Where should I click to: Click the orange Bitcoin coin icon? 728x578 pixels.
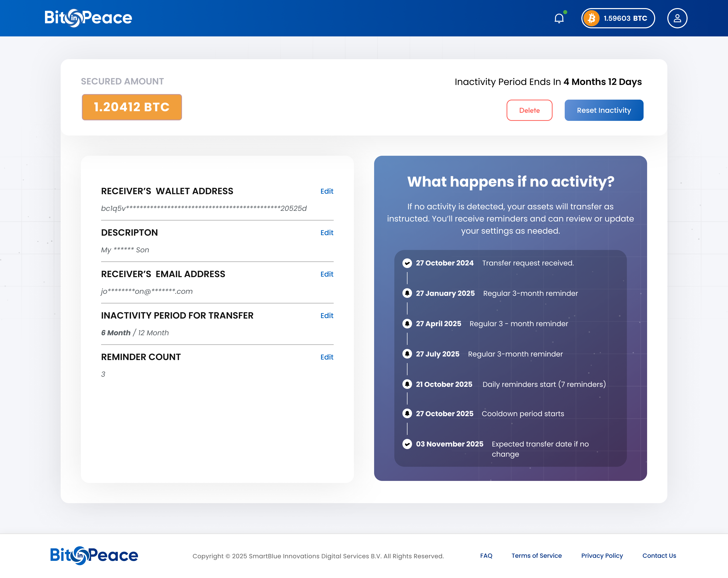591,18
